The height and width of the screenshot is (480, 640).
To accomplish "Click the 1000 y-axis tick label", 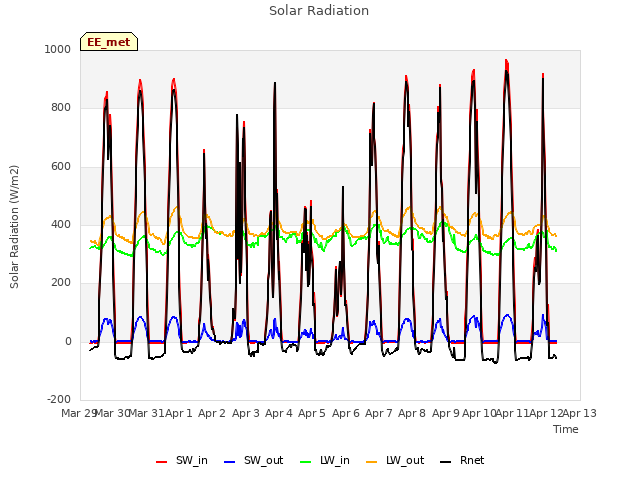I will [58, 49].
